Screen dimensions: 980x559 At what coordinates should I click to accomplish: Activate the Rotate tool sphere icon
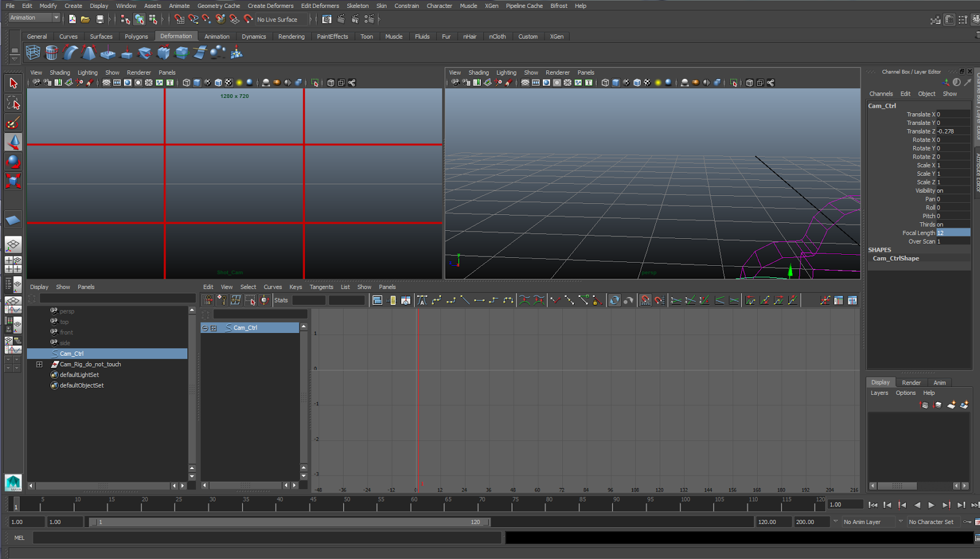click(13, 162)
